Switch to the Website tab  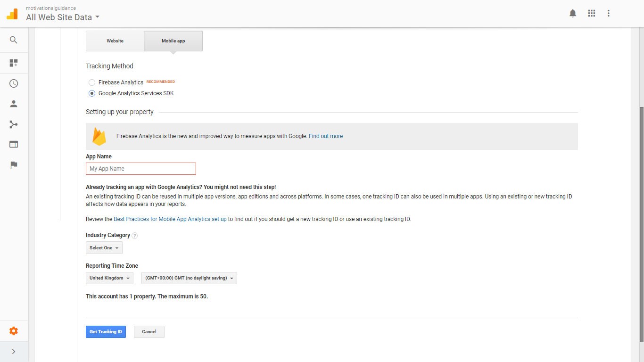point(115,41)
